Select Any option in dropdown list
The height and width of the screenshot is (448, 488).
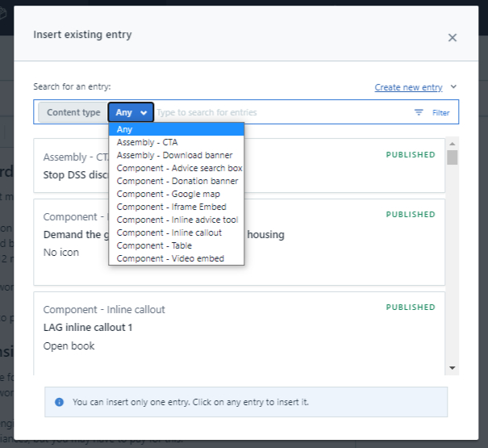click(176, 129)
